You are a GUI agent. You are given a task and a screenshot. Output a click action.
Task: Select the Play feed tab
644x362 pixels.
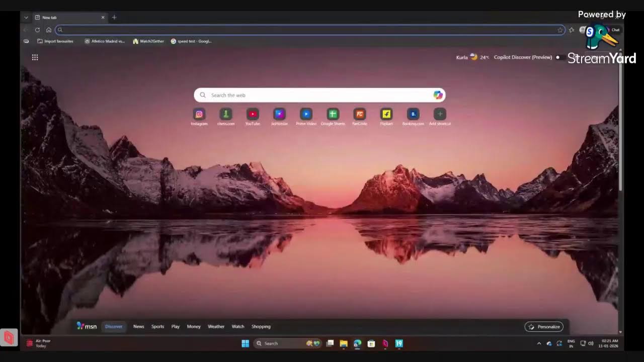(175, 326)
